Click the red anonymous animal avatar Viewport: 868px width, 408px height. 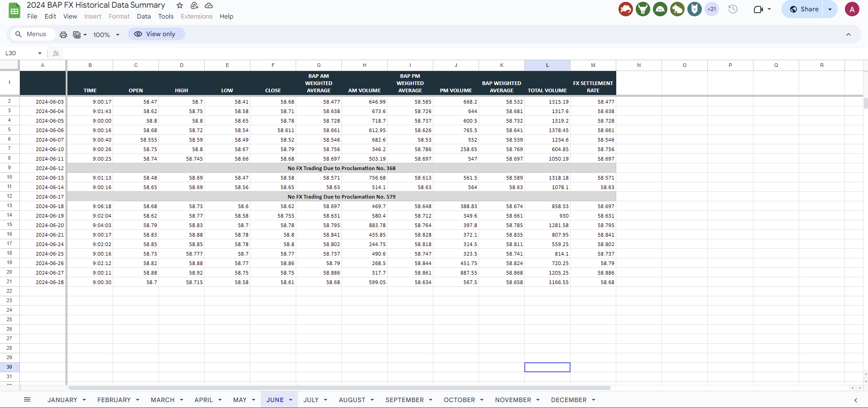click(626, 9)
